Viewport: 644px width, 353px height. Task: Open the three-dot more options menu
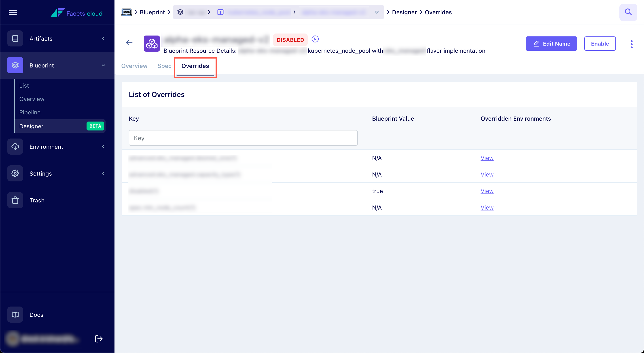point(631,44)
